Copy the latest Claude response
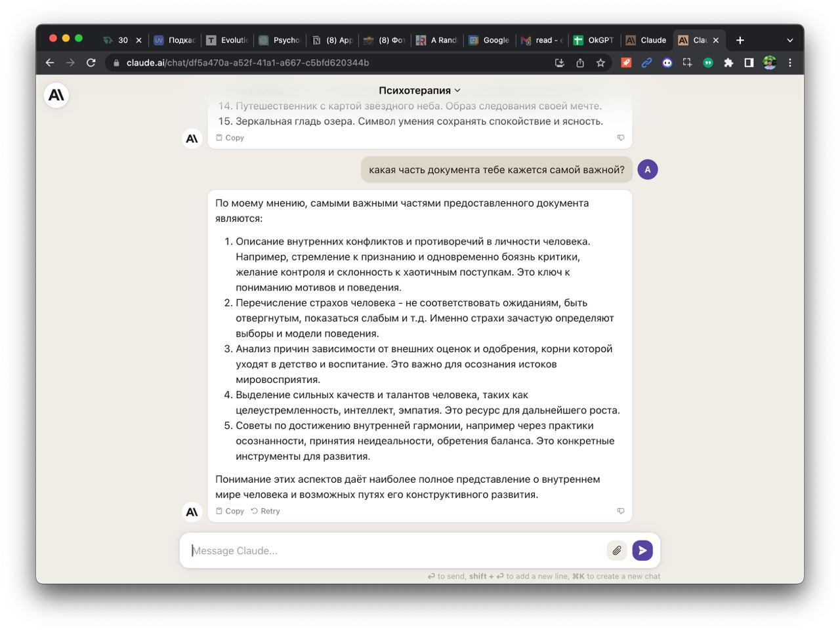The width and height of the screenshot is (840, 631). pyautogui.click(x=230, y=511)
